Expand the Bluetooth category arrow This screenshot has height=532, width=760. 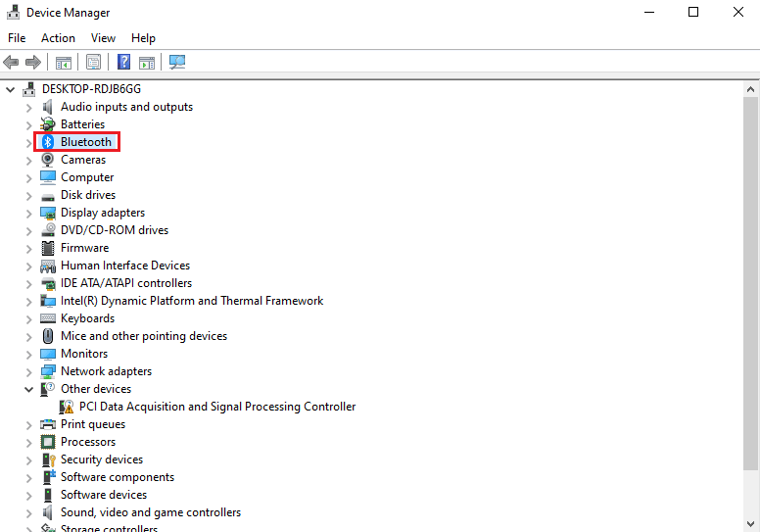pos(29,143)
